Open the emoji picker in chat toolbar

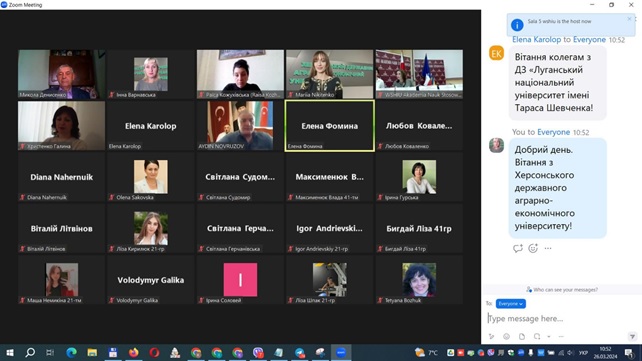(x=506, y=336)
